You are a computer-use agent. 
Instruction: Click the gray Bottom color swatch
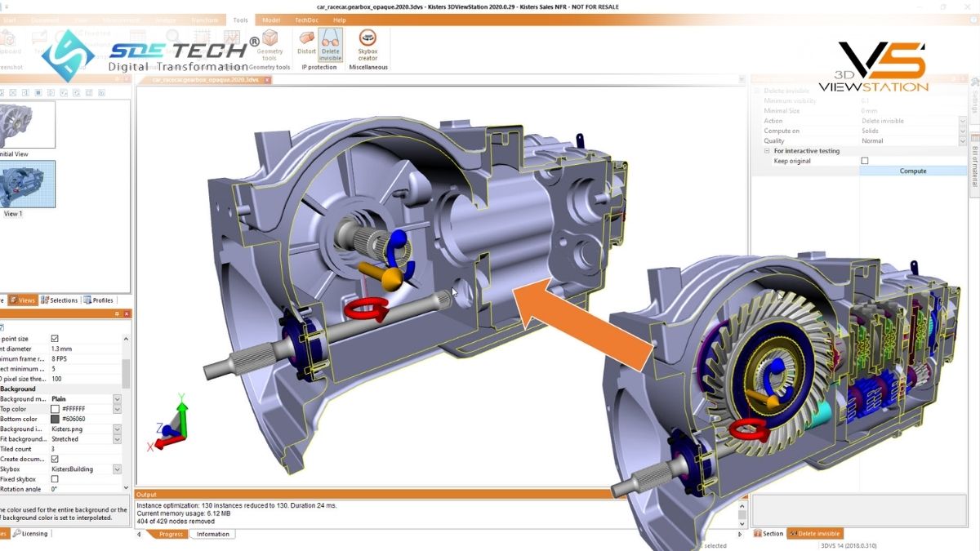pos(55,419)
